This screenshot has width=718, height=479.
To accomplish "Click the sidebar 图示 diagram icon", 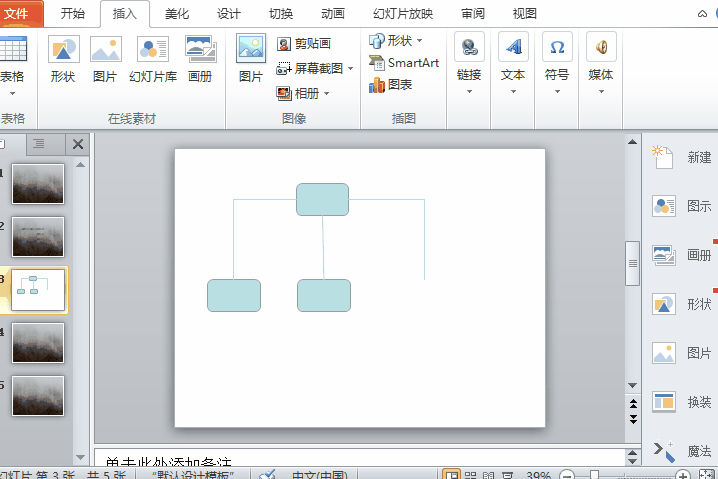I will coord(664,206).
